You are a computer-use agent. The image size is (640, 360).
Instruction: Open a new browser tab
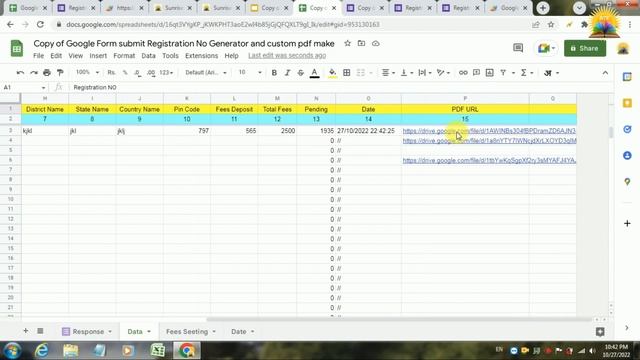(x=543, y=8)
